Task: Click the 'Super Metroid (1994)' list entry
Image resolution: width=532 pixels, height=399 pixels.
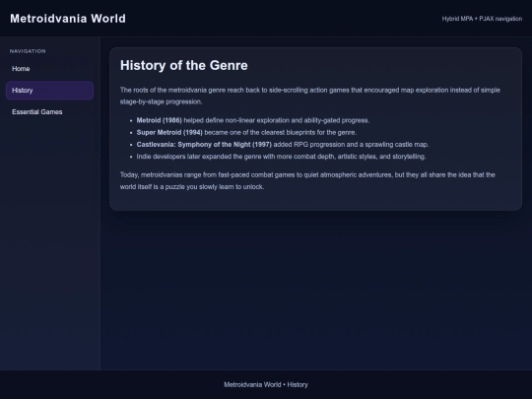Action: [246, 132]
